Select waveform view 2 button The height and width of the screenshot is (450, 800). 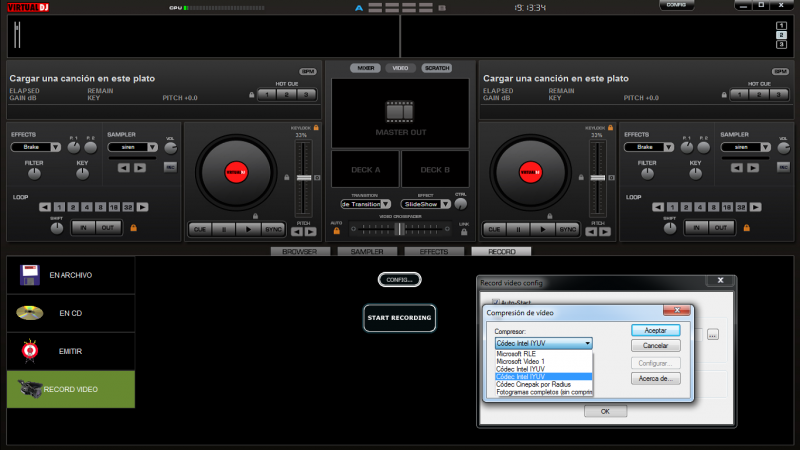(781, 35)
